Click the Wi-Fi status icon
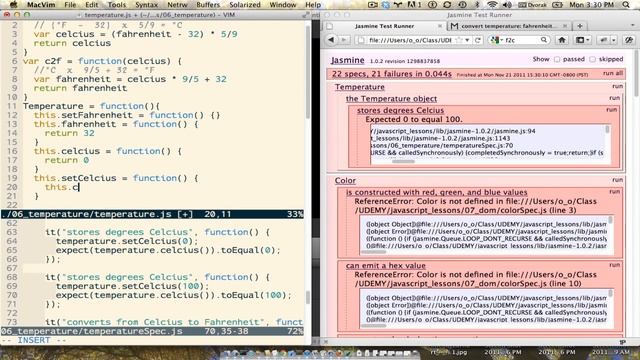Viewport: 640px width, 360px height. [492, 5]
